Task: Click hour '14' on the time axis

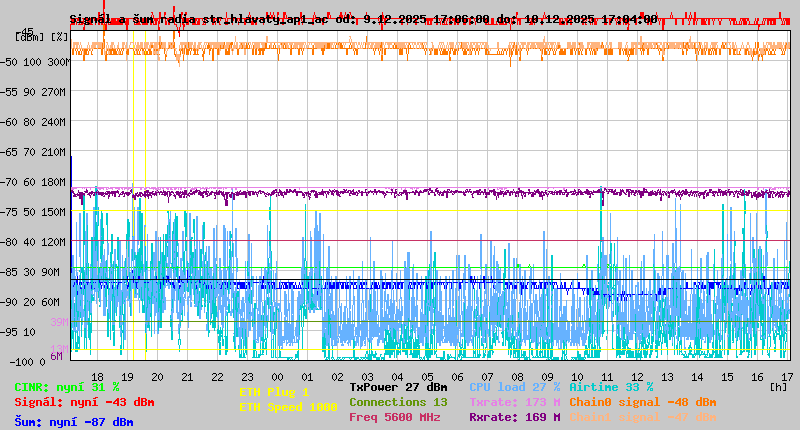Action: (697, 377)
